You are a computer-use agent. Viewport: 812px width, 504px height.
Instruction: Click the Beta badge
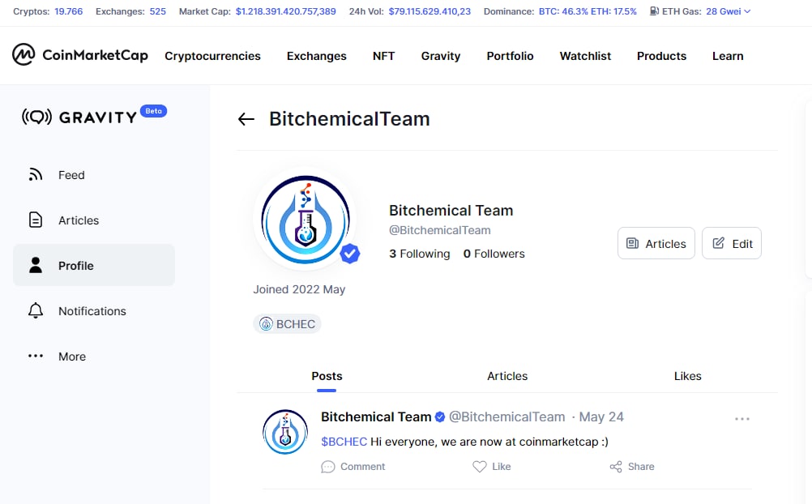[153, 111]
